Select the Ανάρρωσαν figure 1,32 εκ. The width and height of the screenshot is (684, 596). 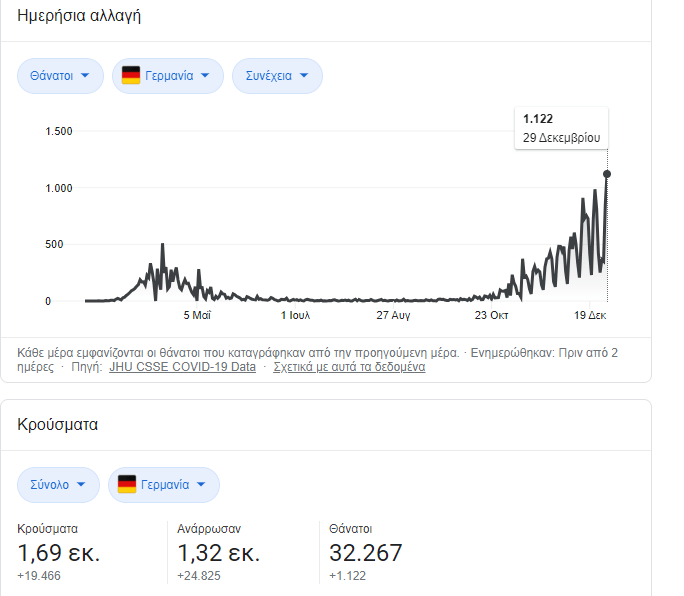point(219,553)
